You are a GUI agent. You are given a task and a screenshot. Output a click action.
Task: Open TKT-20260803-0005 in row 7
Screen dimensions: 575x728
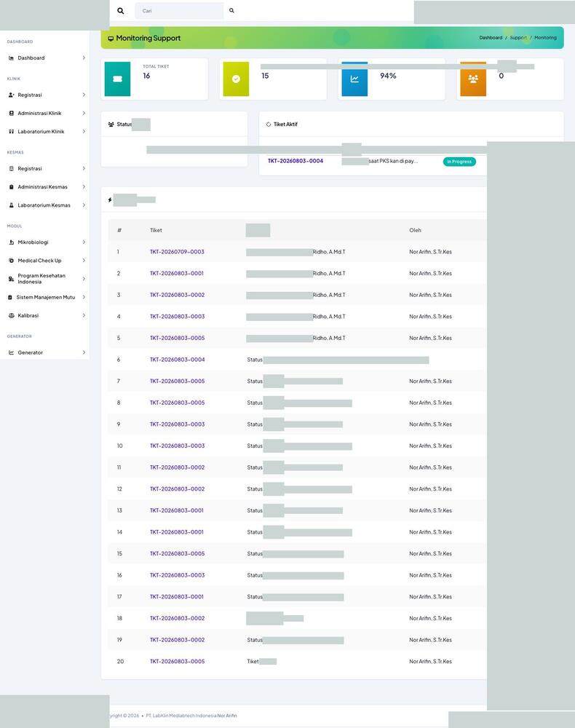tap(177, 381)
